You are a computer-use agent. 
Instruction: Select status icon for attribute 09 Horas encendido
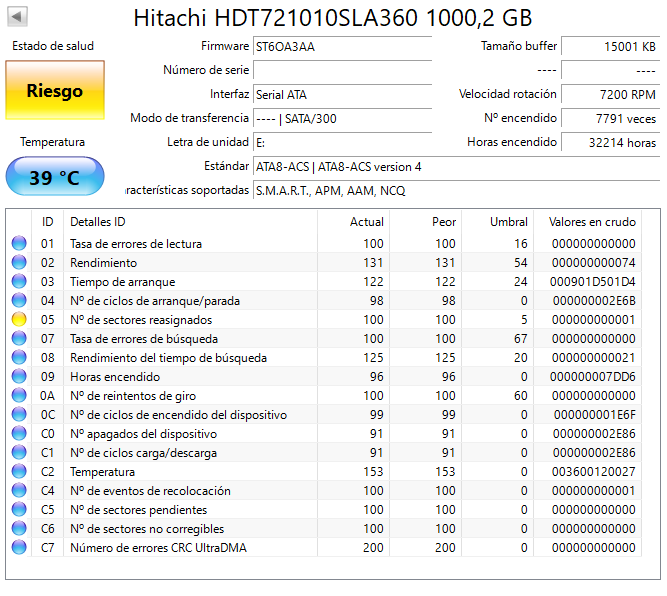point(19,376)
